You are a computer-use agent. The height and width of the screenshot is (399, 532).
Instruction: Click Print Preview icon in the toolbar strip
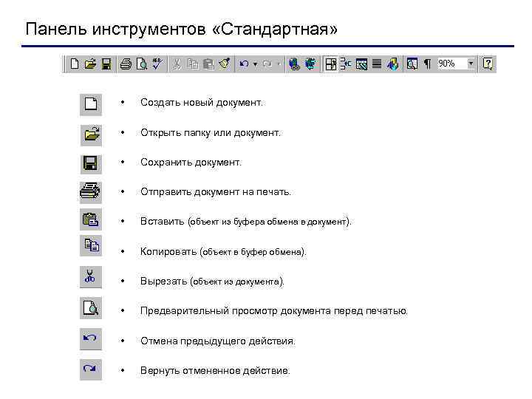(142, 64)
